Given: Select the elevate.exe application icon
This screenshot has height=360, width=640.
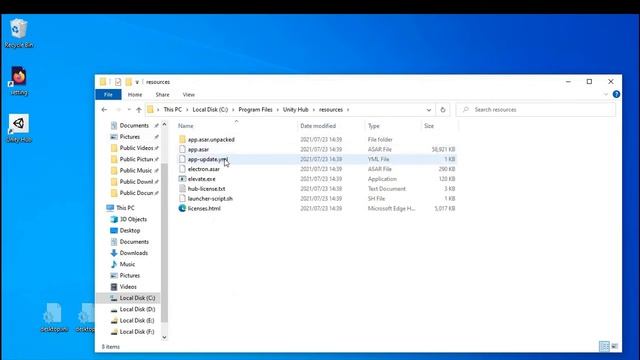Looking at the screenshot, I should 182,179.
